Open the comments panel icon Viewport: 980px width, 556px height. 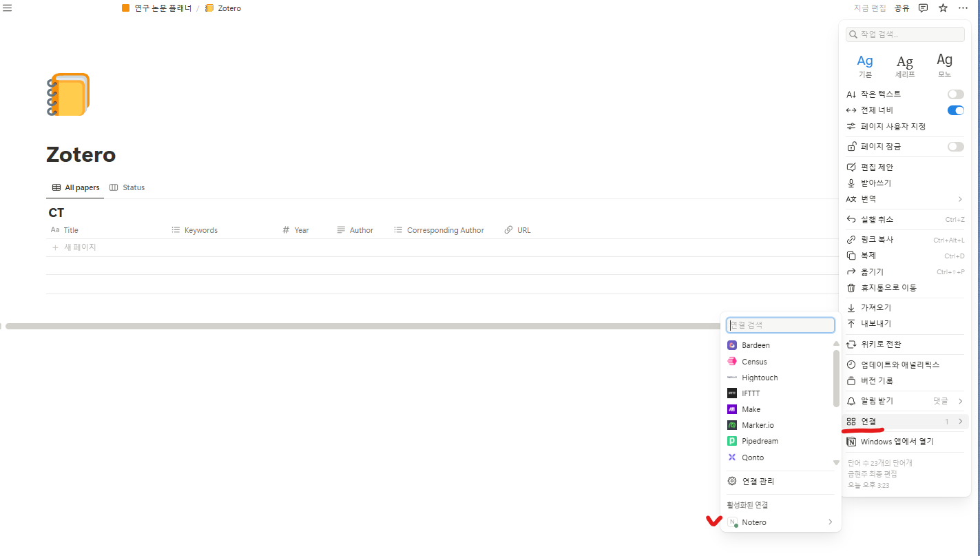point(924,8)
